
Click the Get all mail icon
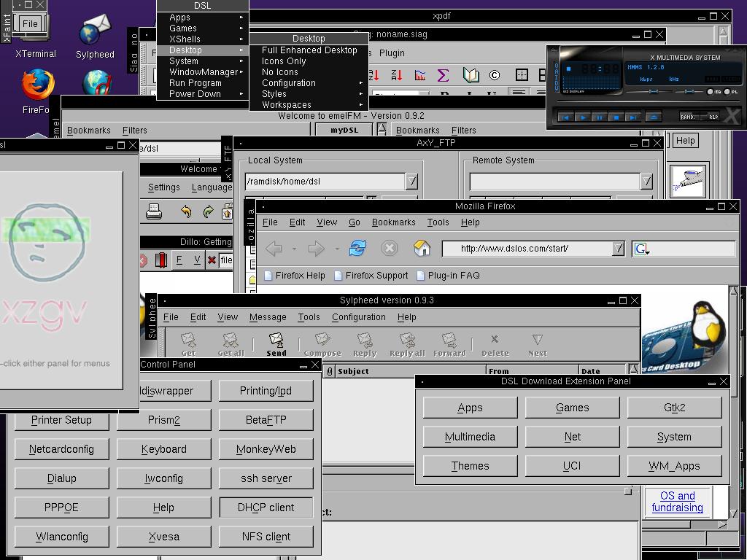click(x=230, y=341)
